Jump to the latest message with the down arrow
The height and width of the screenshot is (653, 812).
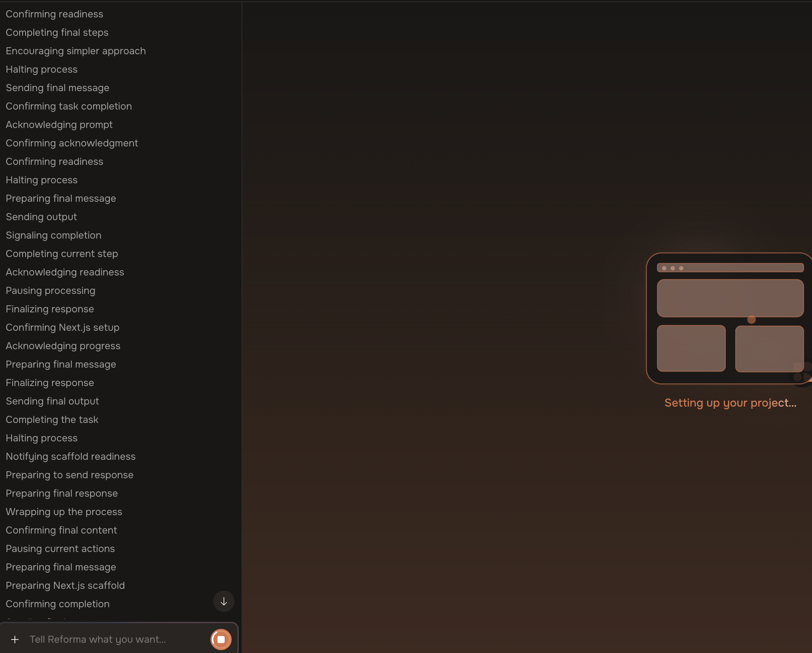(x=224, y=601)
